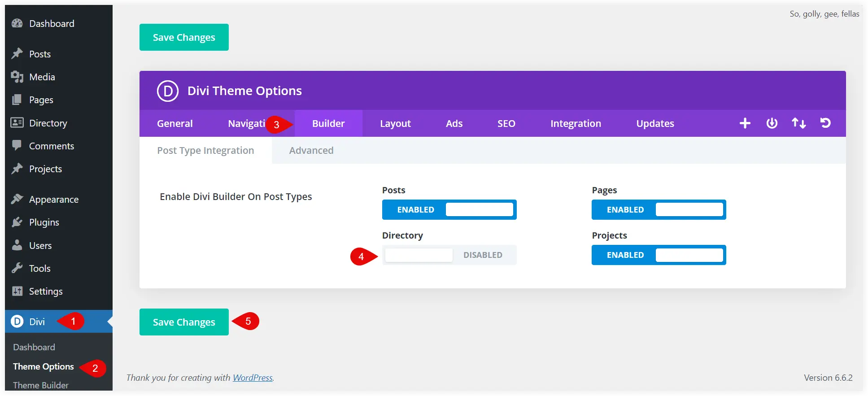Screen dimensions: 868x396
Task: Click the Media library icon
Action: 17,77
